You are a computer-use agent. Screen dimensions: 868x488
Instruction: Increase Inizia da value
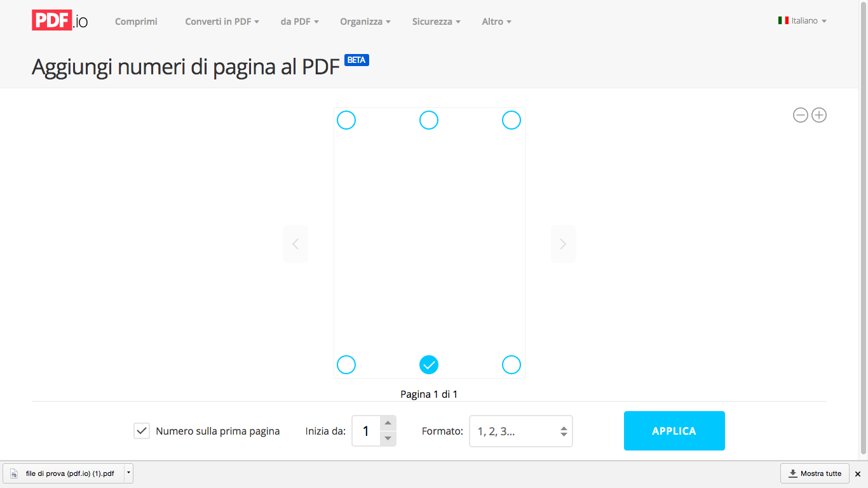click(388, 423)
